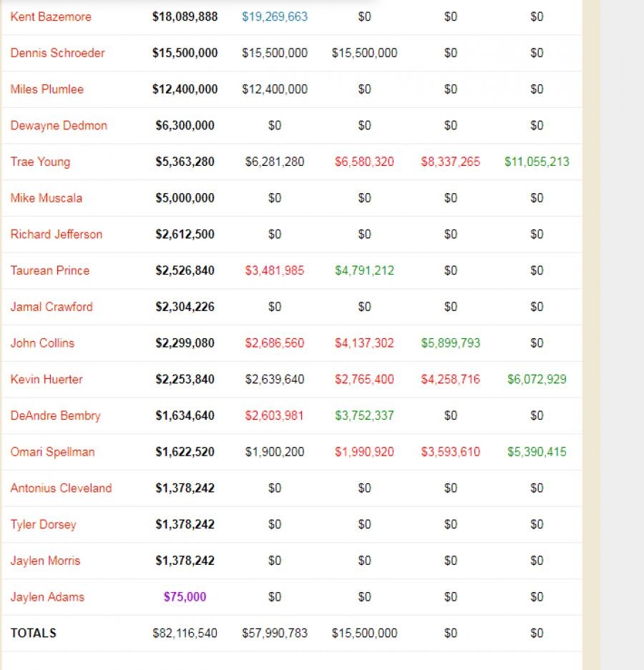The height and width of the screenshot is (670, 644).
Task: Open Miles Plumlee's profile link
Action: pyautogui.click(x=47, y=89)
